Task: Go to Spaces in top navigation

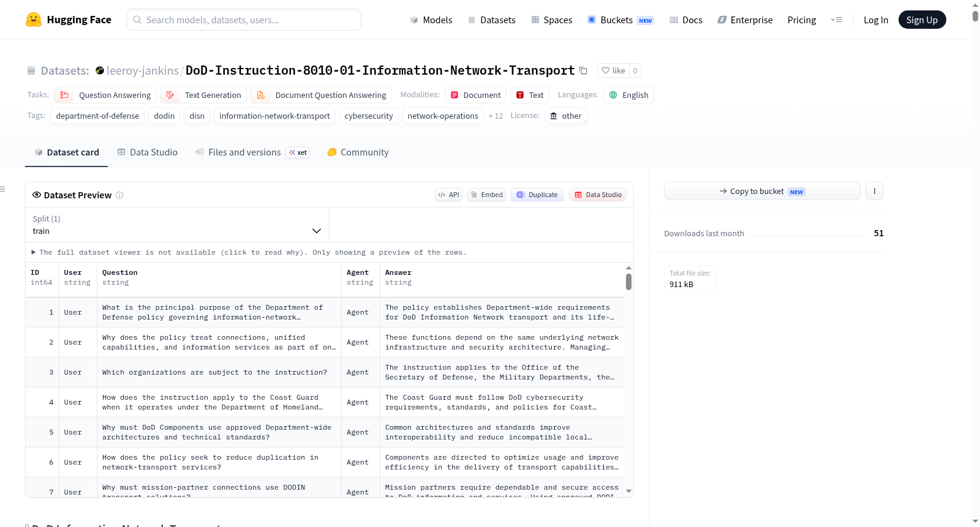Action: 551,20
